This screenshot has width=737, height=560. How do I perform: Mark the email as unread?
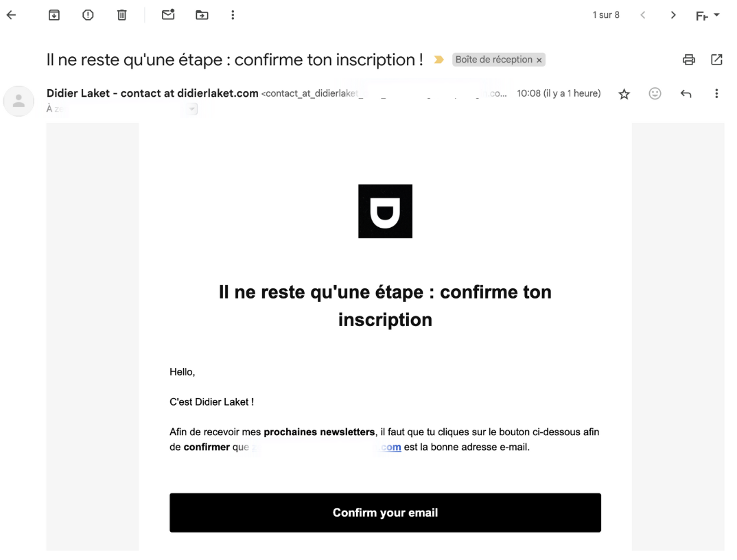(168, 14)
